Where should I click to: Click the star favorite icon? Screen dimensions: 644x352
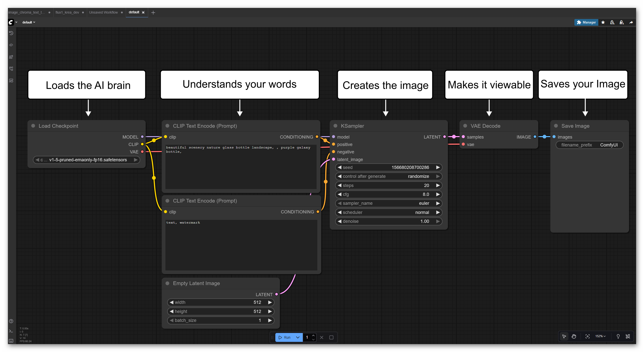603,22
